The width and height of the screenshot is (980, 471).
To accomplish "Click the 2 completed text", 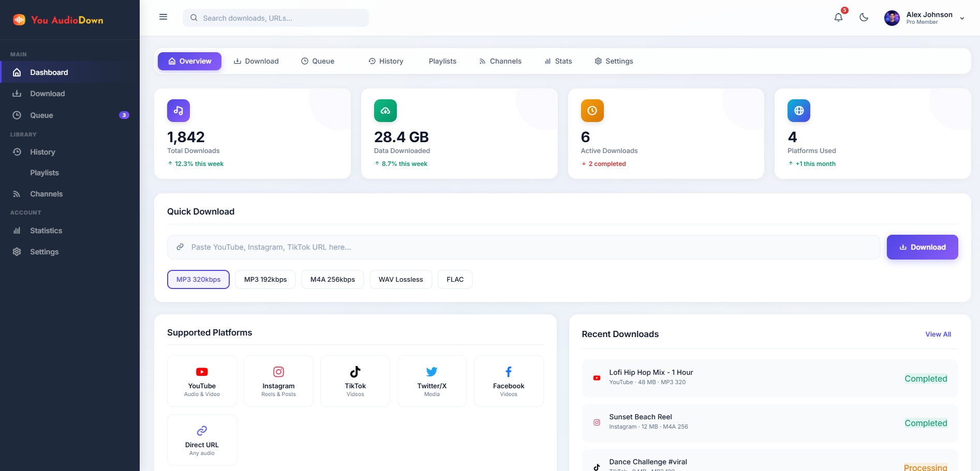I will pyautogui.click(x=607, y=164).
